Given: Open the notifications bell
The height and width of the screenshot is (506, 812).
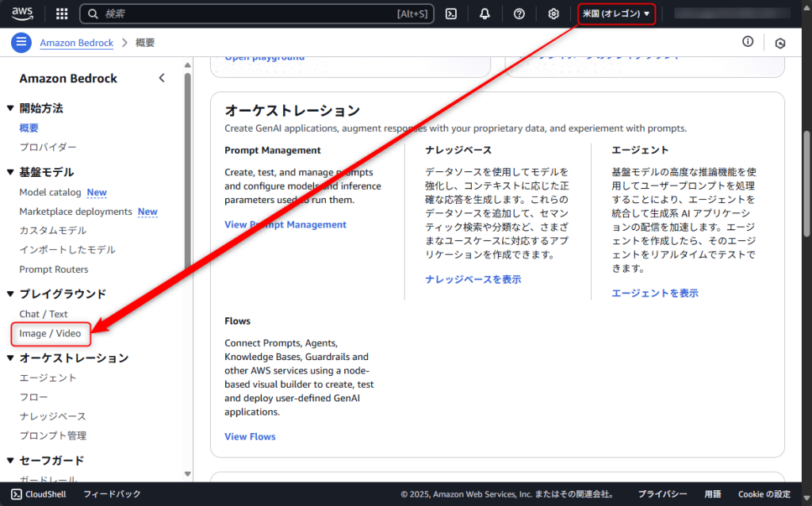Looking at the screenshot, I should [485, 14].
